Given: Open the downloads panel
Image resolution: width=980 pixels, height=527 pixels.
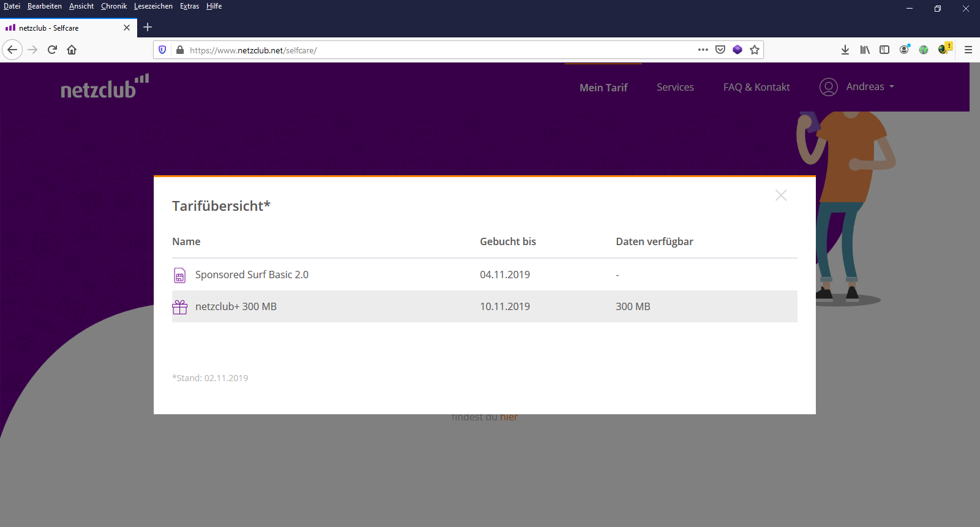Looking at the screenshot, I should pyautogui.click(x=845, y=50).
